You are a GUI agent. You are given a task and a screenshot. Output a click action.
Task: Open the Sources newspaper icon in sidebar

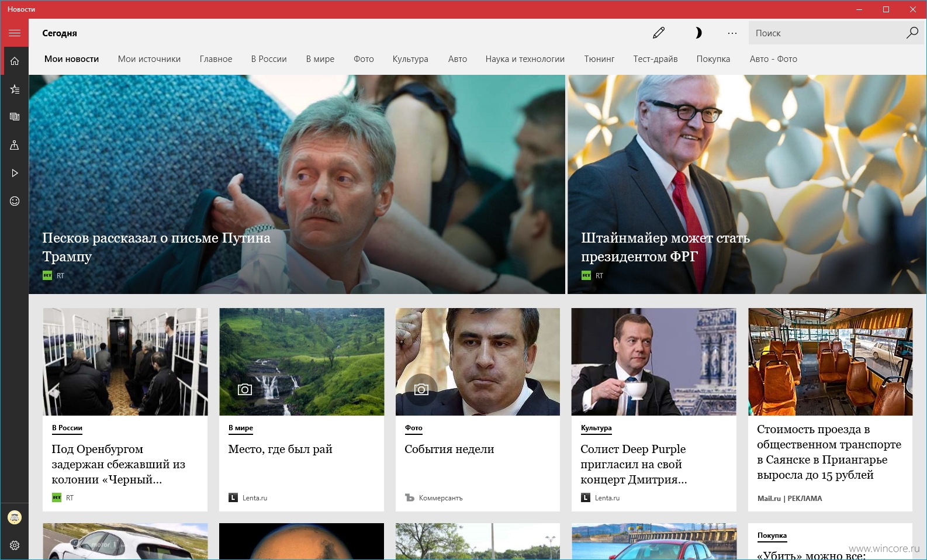[x=15, y=117]
